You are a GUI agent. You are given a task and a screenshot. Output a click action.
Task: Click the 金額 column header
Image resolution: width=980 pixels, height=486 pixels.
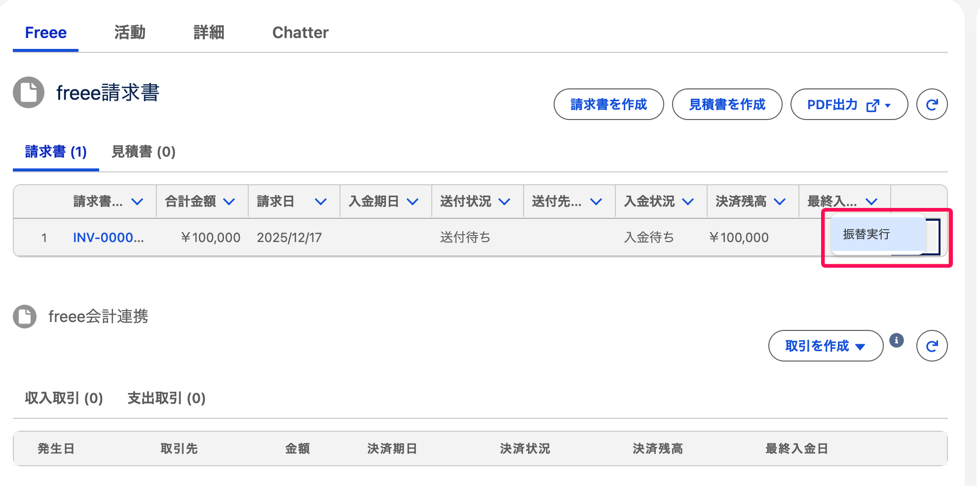point(298,448)
